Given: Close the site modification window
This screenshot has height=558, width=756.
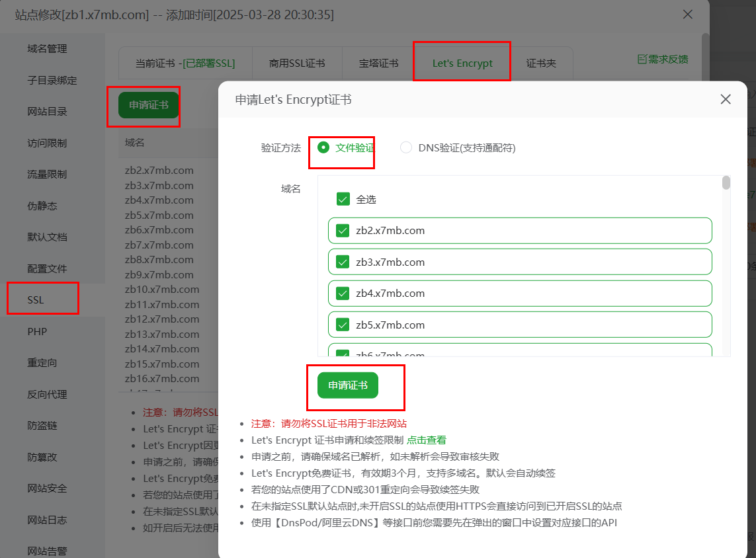Looking at the screenshot, I should pyautogui.click(x=688, y=15).
